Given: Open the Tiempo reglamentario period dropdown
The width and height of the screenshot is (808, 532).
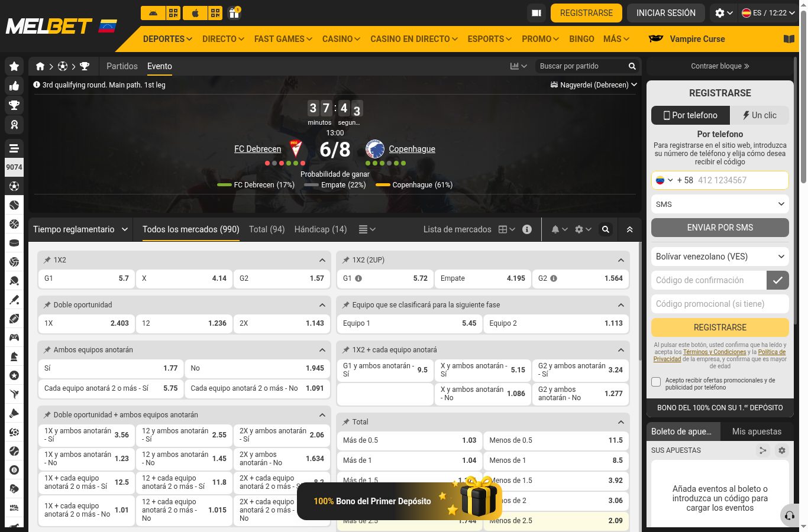Looking at the screenshot, I should point(80,229).
